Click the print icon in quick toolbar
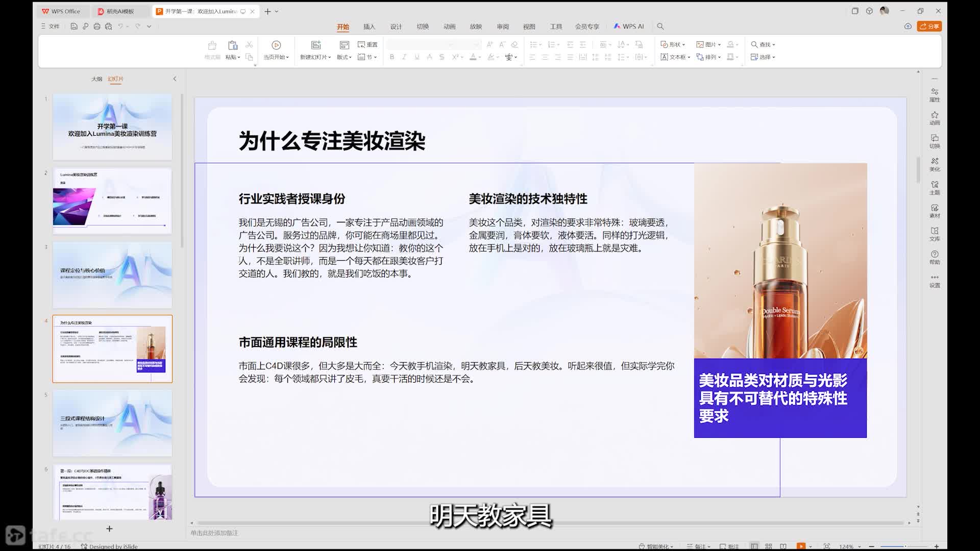Screen dimensions: 980x551 click(96, 26)
